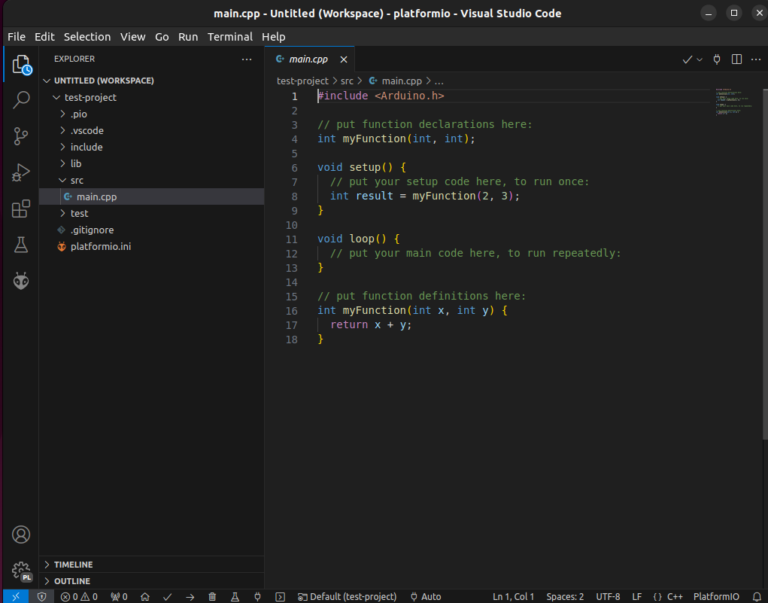Click the PlatformIO Build checkmark in editor toolbar

[687, 60]
